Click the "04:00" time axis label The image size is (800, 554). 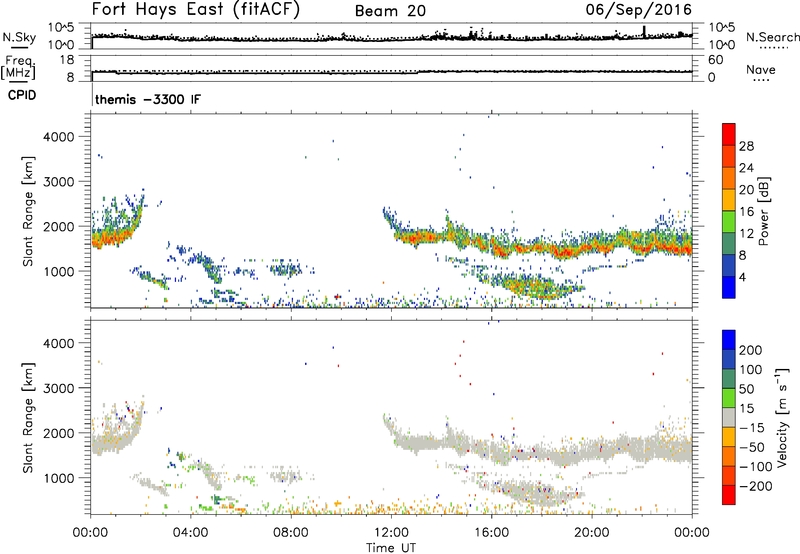190,533
